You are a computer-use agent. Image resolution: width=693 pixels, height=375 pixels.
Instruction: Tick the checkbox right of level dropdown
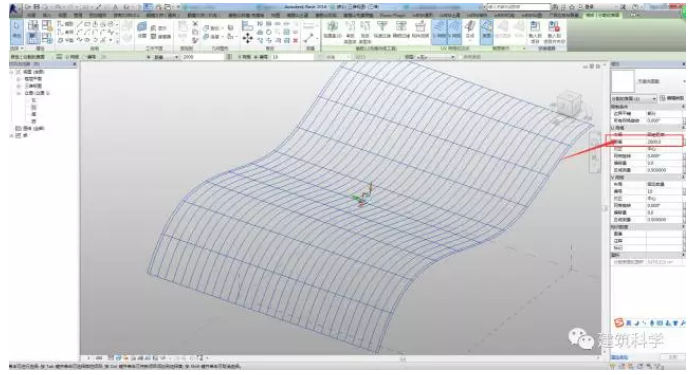[461, 57]
